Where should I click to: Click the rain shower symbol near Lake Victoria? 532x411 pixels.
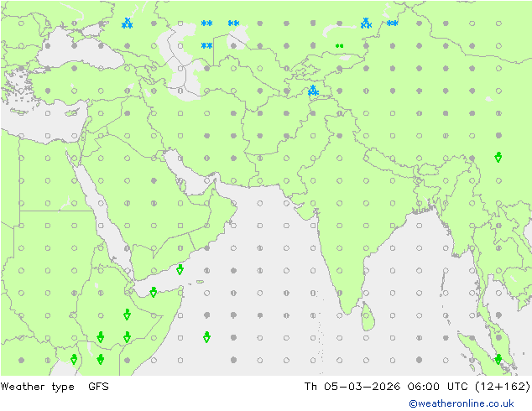74,360
